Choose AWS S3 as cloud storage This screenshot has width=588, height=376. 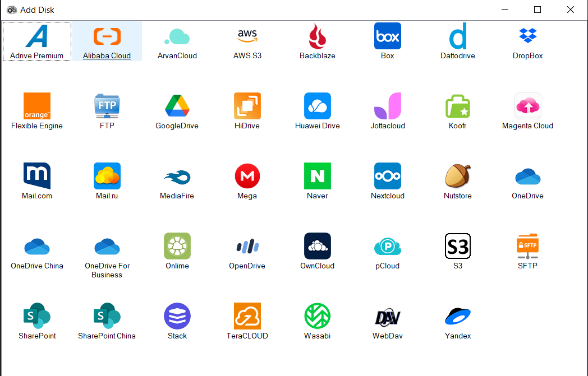(x=247, y=40)
